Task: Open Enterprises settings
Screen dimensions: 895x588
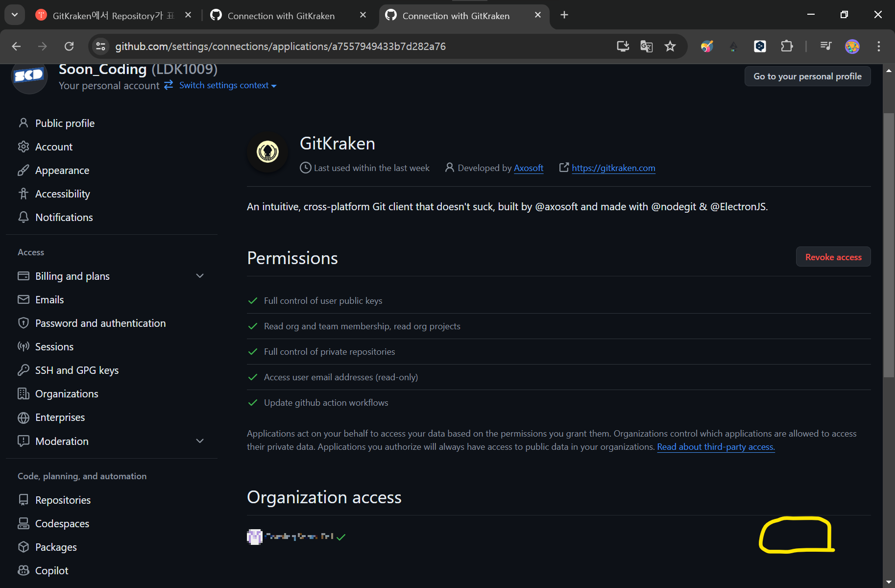Action: [60, 417]
